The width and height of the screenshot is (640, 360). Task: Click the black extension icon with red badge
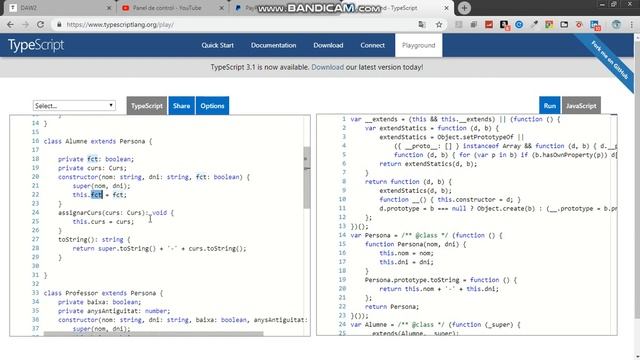point(504,25)
